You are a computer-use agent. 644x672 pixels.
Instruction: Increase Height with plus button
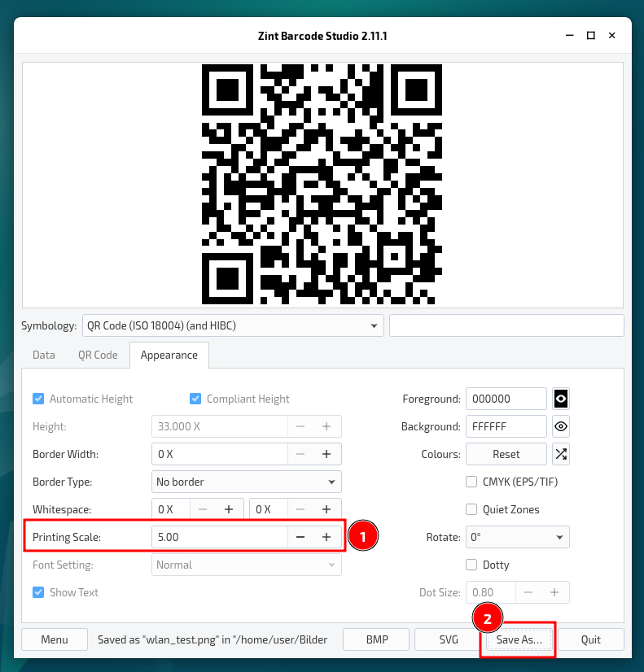[326, 426]
